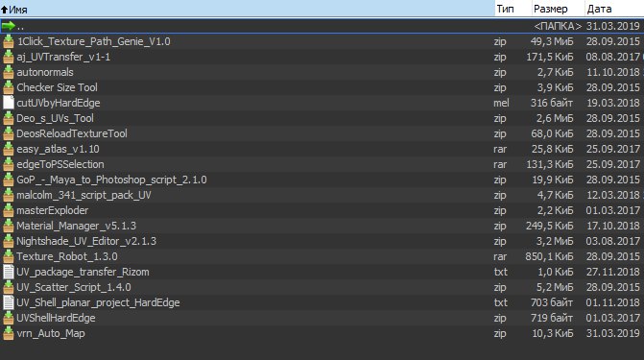Select the Nightshade_UV_Editor_v2.1.3 file name

(x=86, y=241)
